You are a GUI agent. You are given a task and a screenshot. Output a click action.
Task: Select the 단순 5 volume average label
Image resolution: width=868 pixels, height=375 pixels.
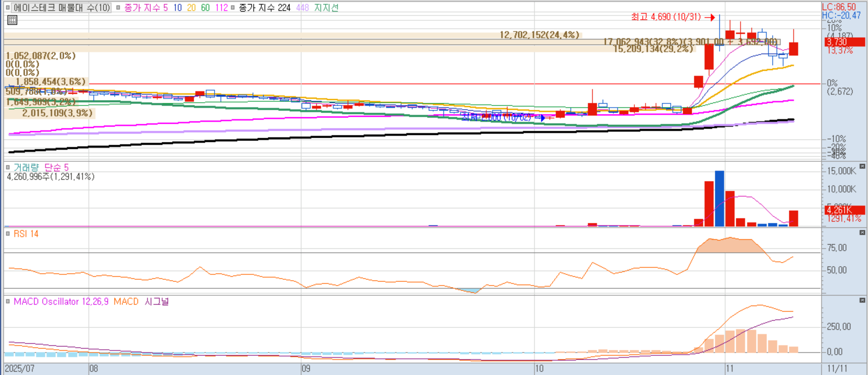56,167
